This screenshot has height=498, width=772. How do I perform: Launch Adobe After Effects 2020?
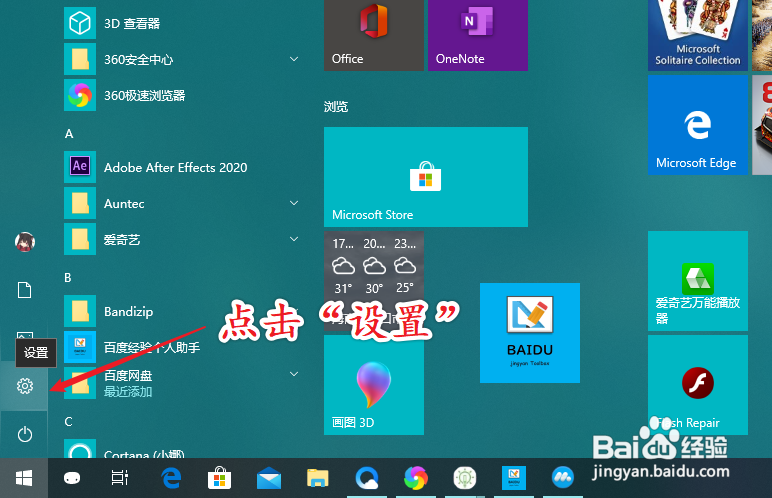tap(182, 167)
